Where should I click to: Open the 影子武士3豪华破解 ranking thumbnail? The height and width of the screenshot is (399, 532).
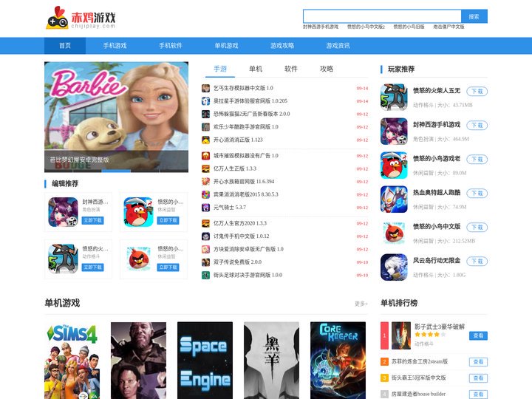tap(401, 335)
